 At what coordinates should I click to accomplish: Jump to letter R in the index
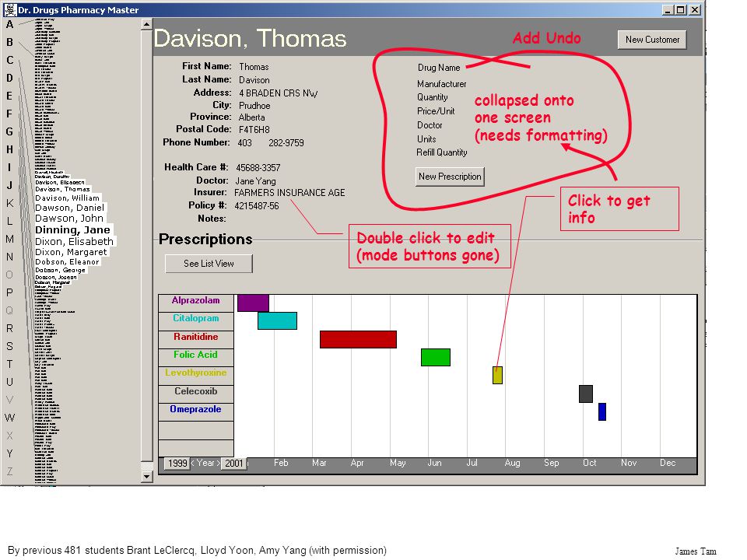point(9,328)
